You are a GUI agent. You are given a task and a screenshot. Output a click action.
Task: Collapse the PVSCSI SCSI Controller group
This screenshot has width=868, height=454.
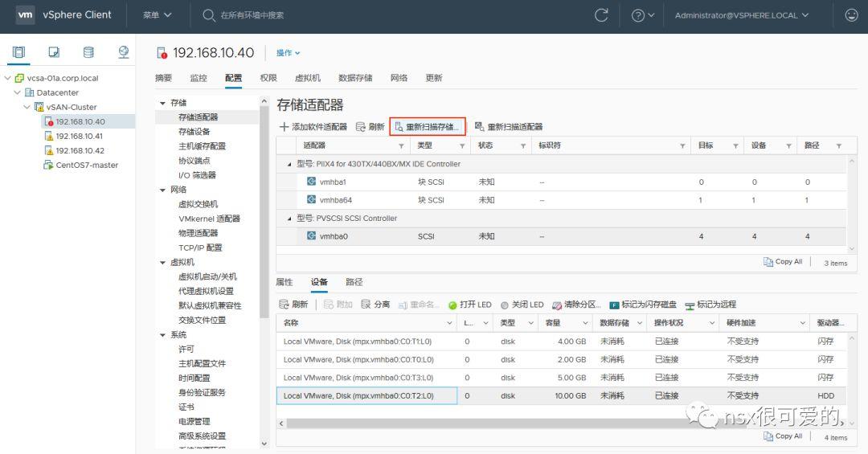289,219
